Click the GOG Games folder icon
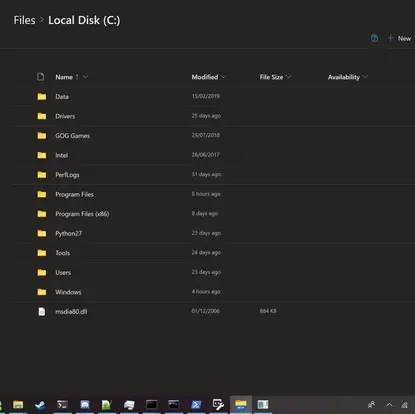The width and height of the screenshot is (415, 414). (42, 136)
